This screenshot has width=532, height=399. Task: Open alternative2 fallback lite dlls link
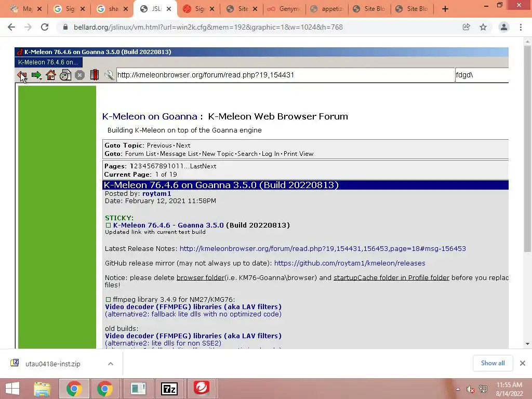[x=193, y=314]
